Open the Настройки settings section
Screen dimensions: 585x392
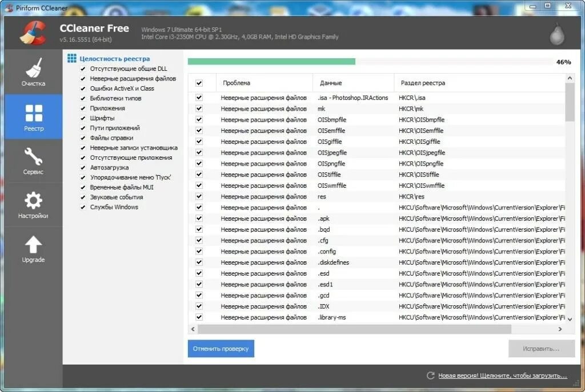pos(33,205)
